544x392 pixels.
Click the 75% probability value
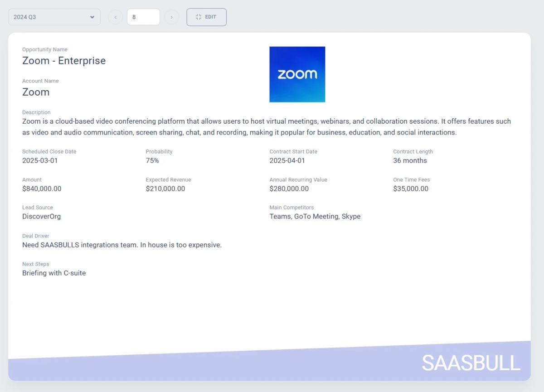point(152,160)
